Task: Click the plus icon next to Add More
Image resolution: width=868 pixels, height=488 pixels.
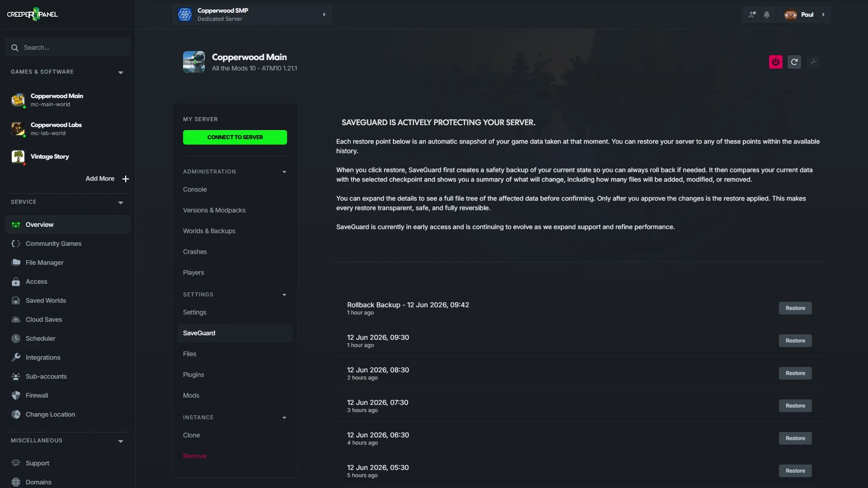Action: click(126, 179)
